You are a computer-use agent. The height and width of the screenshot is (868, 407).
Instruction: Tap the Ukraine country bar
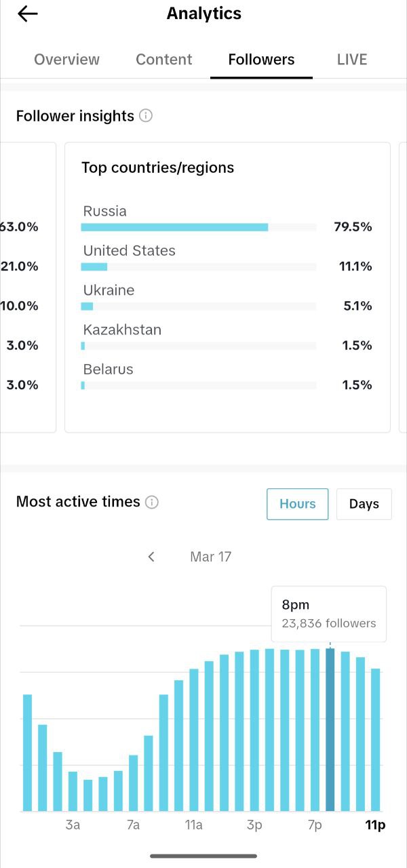[x=199, y=306]
